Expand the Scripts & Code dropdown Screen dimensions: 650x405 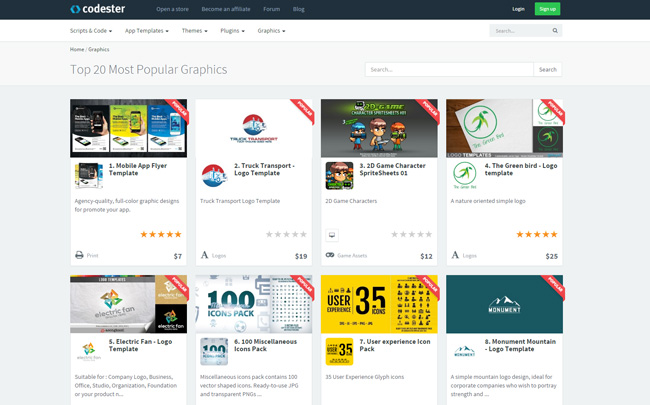click(x=91, y=31)
